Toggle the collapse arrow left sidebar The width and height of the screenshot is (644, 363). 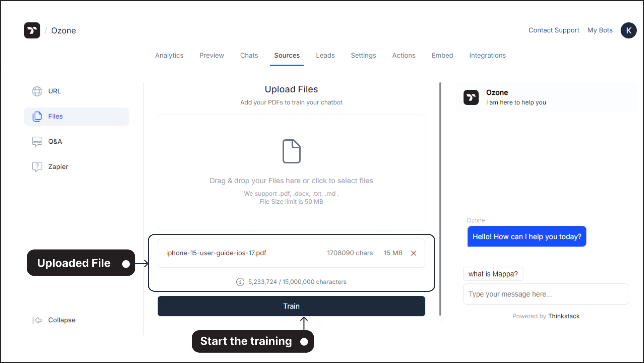click(37, 319)
